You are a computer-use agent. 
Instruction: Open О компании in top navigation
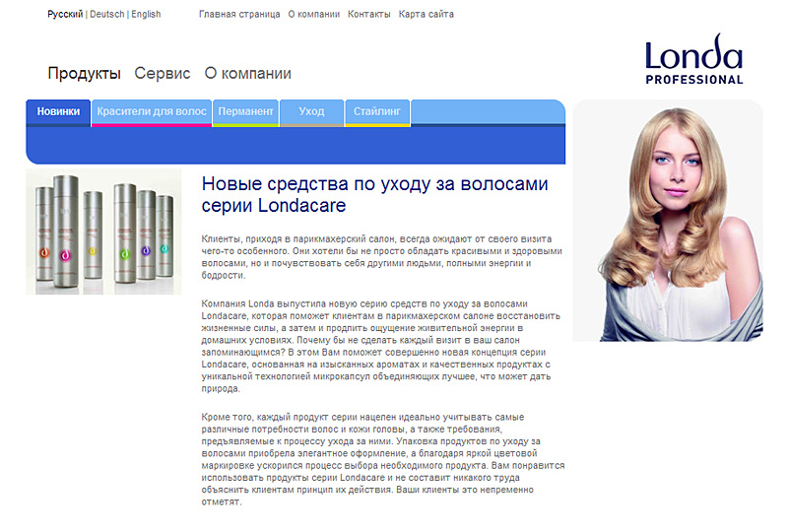pos(314,14)
